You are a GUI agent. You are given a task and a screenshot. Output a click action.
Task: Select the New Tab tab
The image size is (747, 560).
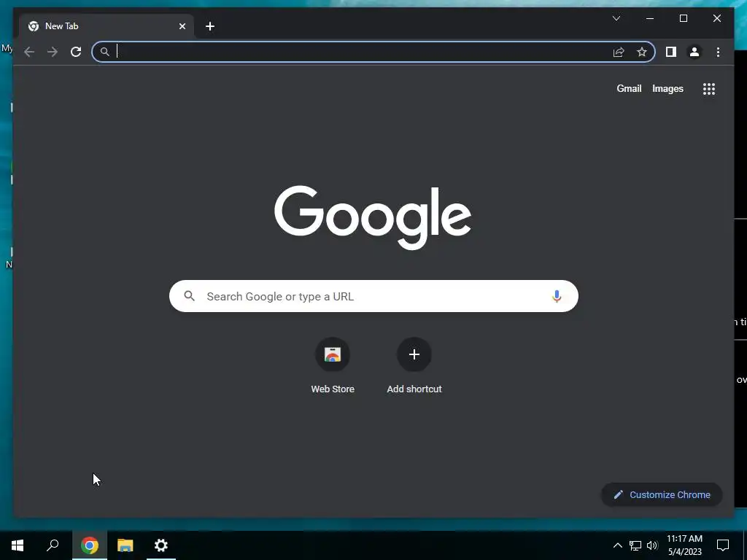pos(107,26)
